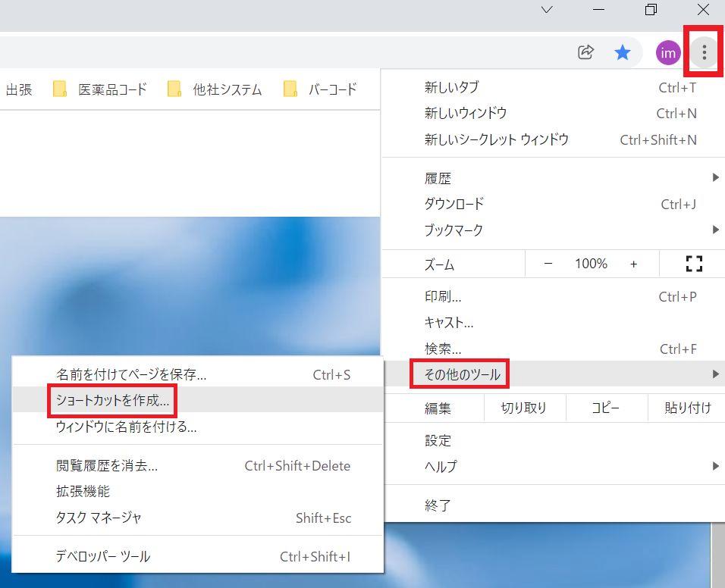Choose 検索... from the menu
The image size is (725, 588).
554,349
